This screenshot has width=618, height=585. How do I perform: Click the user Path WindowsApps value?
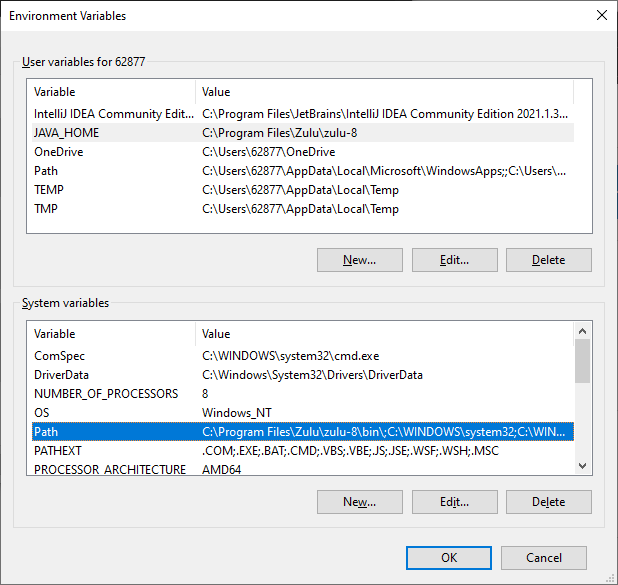click(384, 171)
